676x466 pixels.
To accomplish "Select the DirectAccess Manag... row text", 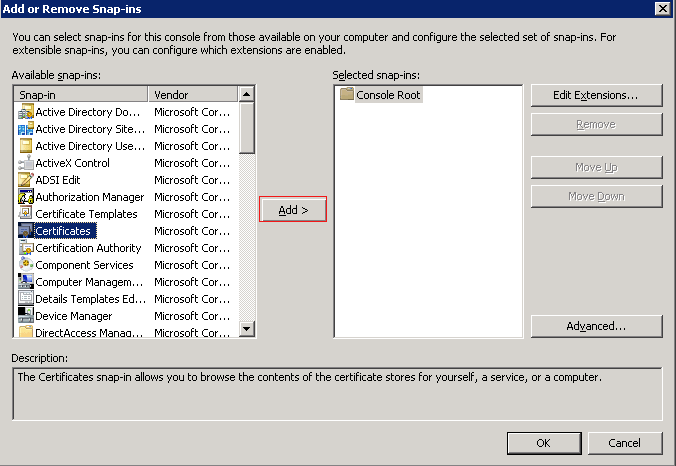I will (x=89, y=332).
